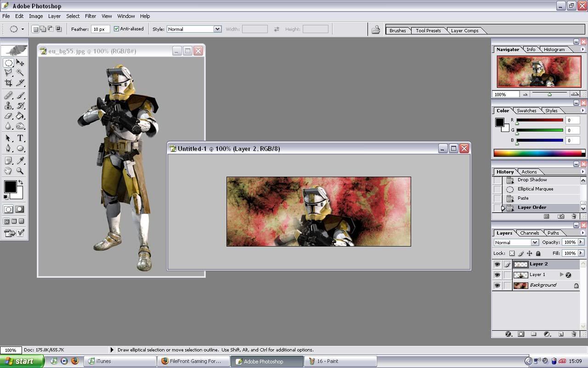Activate the Zoom tool in the toolbox

pos(20,171)
